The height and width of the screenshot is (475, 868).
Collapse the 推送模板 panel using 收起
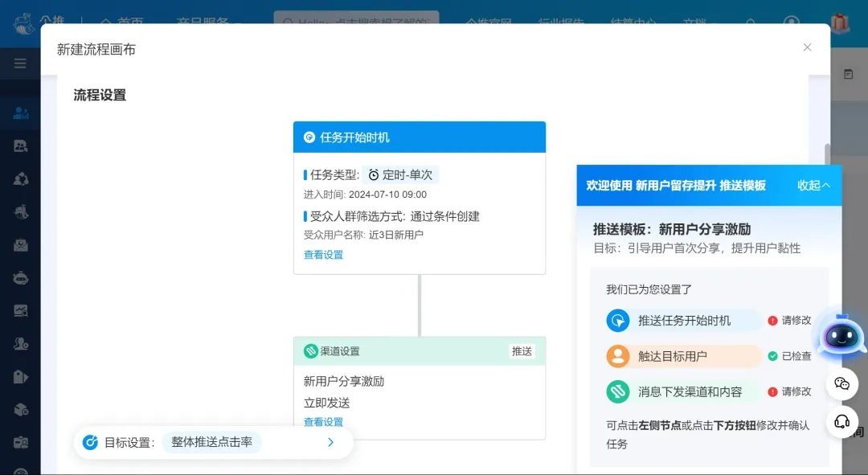813,185
